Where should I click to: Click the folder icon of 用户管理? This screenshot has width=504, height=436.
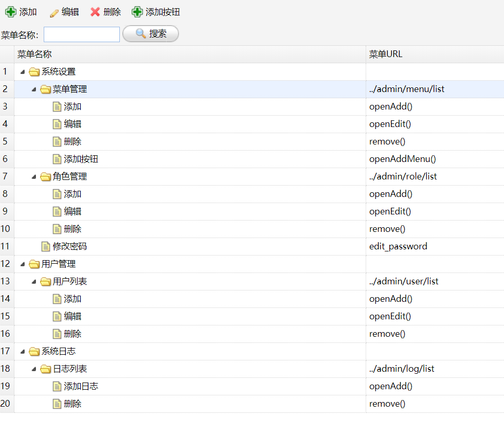[x=34, y=264]
